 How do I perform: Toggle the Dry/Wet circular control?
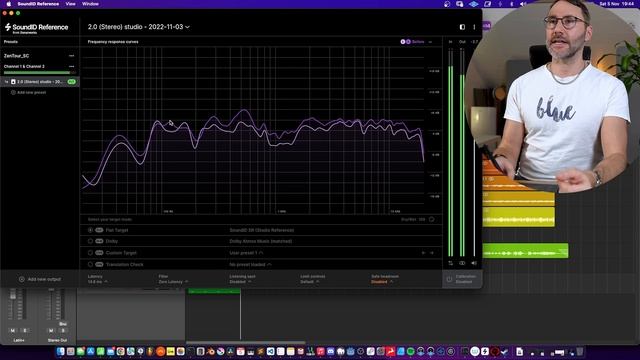431,220
